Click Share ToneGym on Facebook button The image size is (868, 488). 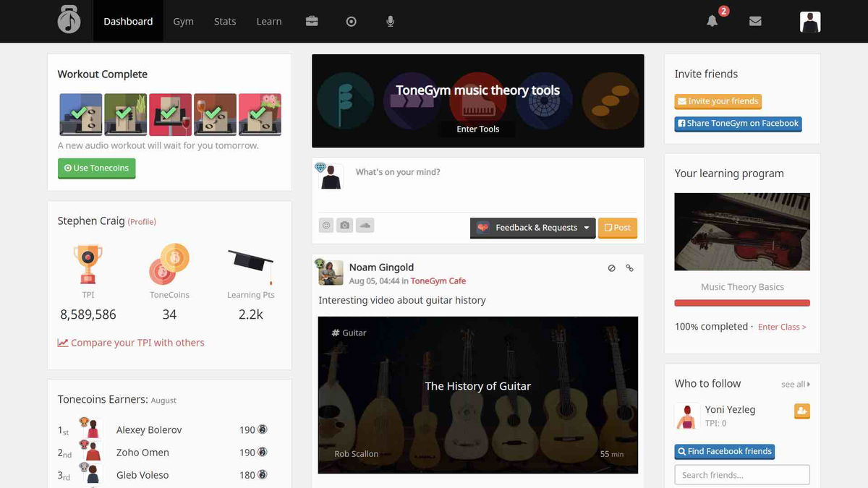738,124
